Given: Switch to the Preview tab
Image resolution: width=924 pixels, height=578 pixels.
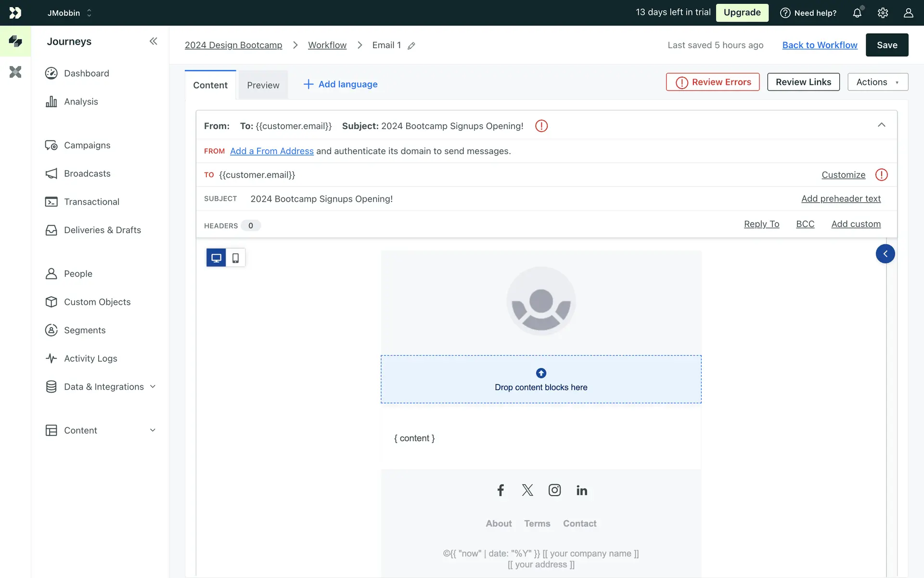Looking at the screenshot, I should pos(263,85).
